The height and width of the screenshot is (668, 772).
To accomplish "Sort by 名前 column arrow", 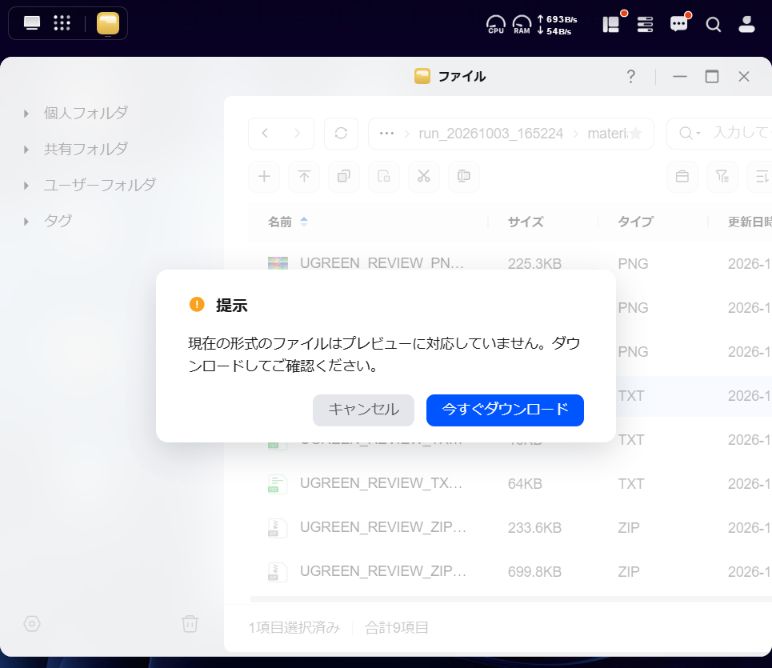I will [304, 222].
